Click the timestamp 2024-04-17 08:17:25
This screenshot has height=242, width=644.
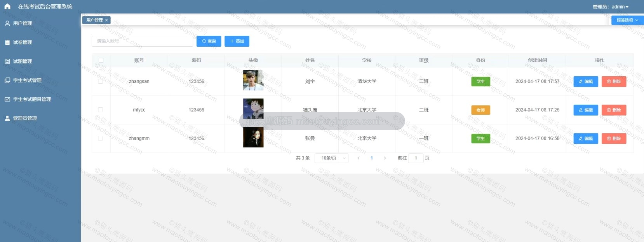tap(537, 110)
